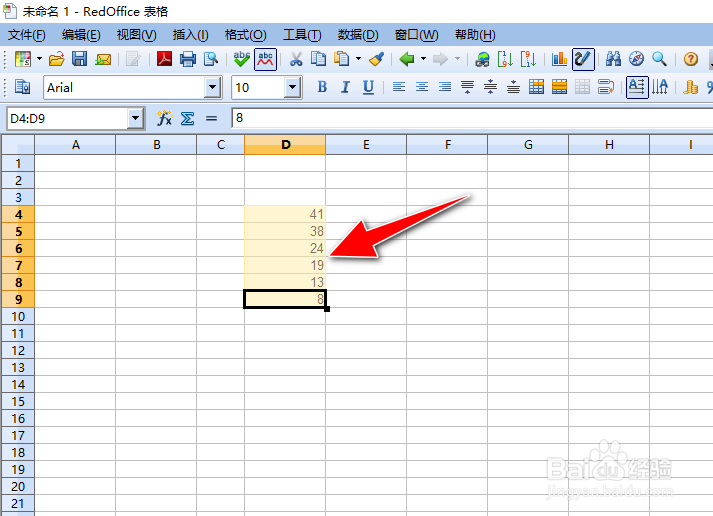Run spellcheck with the green checkmark abc icon
Screen dimensions: 713x516
tap(241, 59)
